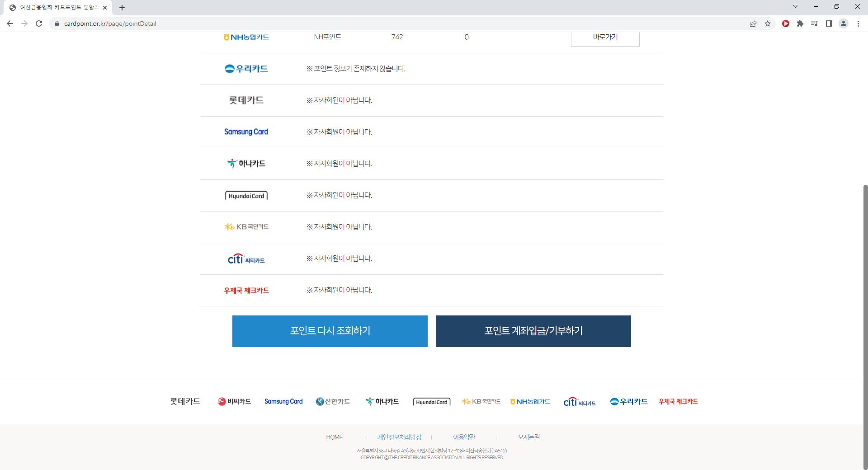This screenshot has height=470, width=868.
Task: Open 이용약관 footer link
Action: pos(464,437)
